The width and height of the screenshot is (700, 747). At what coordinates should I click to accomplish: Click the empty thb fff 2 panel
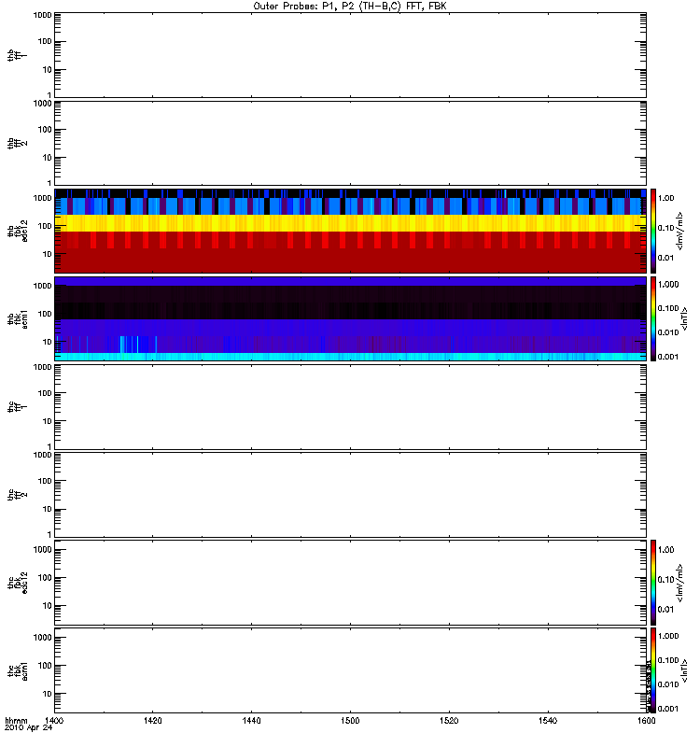(350, 143)
